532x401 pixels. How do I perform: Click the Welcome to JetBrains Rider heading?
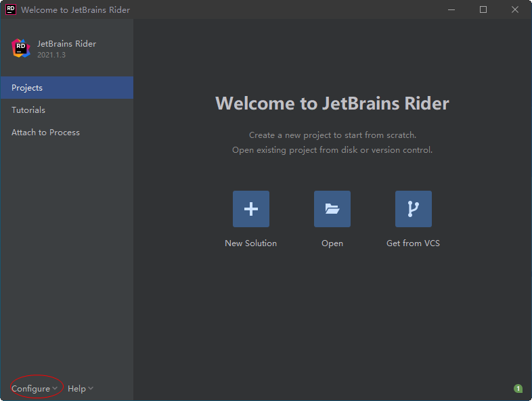pos(332,103)
